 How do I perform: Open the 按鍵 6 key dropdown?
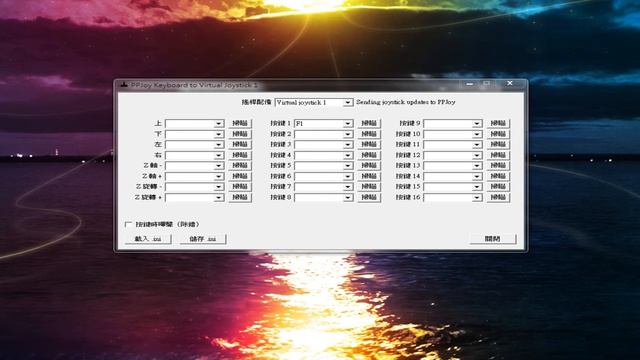(323, 176)
